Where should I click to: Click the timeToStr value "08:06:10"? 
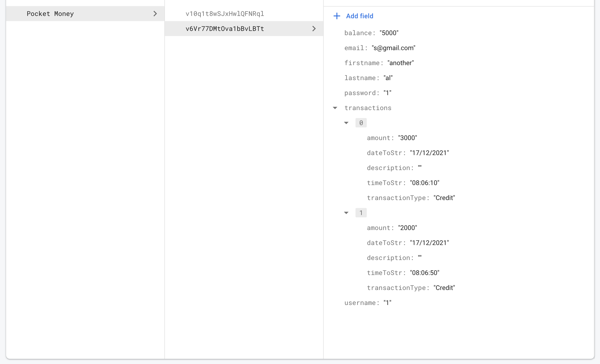coord(424,183)
